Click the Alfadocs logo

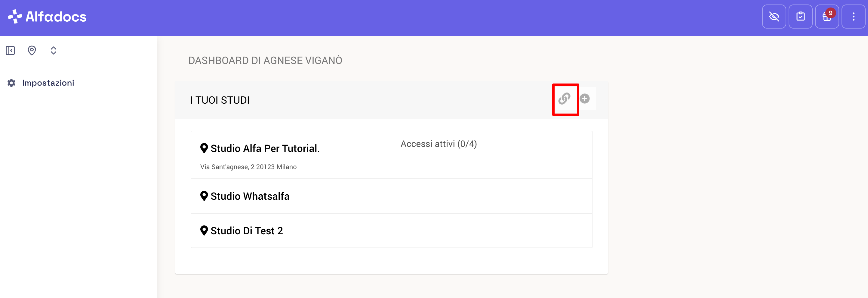[x=47, y=17]
